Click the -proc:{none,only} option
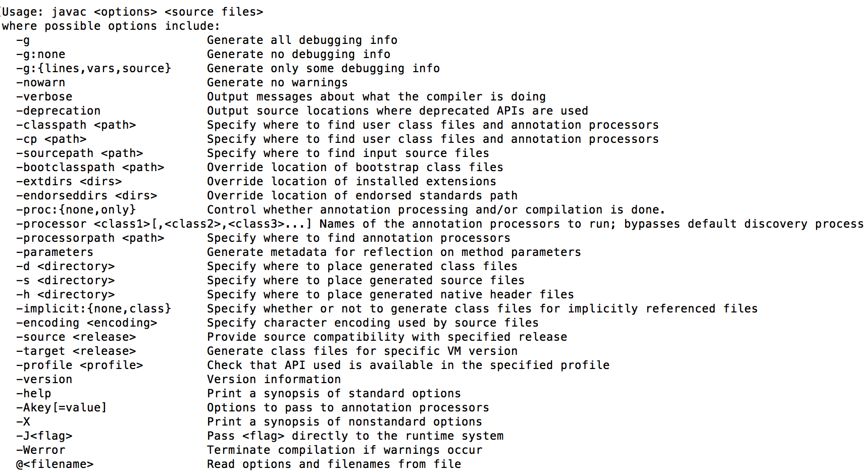The width and height of the screenshot is (868, 473). [x=76, y=210]
